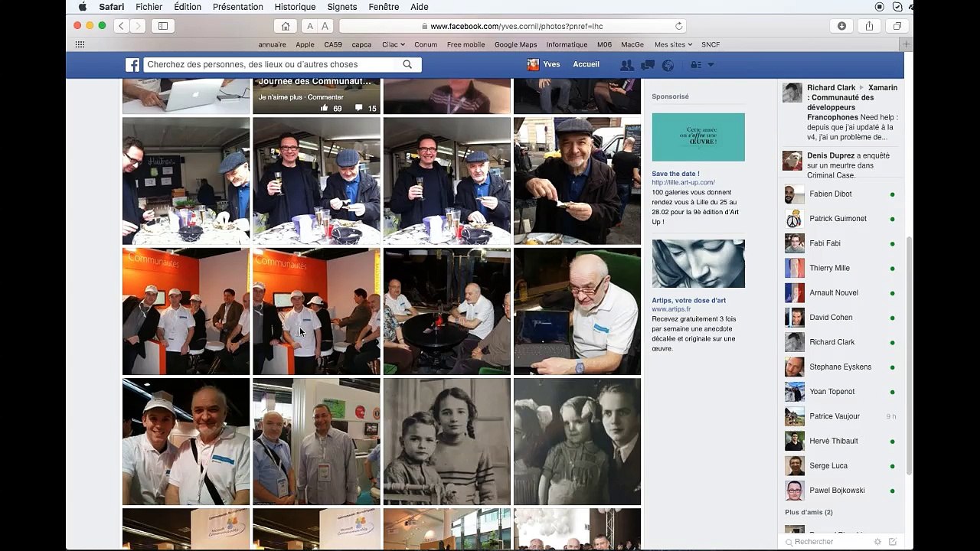Open the photo of elderly man at laptop
980x551 pixels.
pyautogui.click(x=577, y=311)
